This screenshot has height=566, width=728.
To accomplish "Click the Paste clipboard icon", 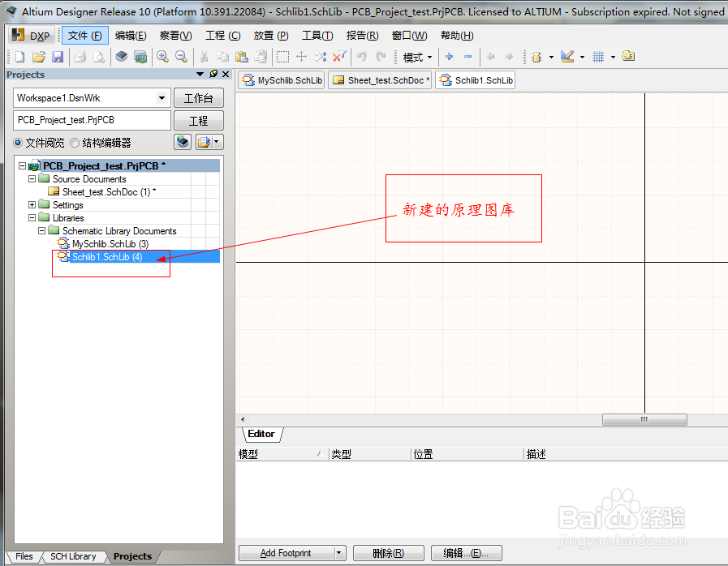I will coord(241,57).
